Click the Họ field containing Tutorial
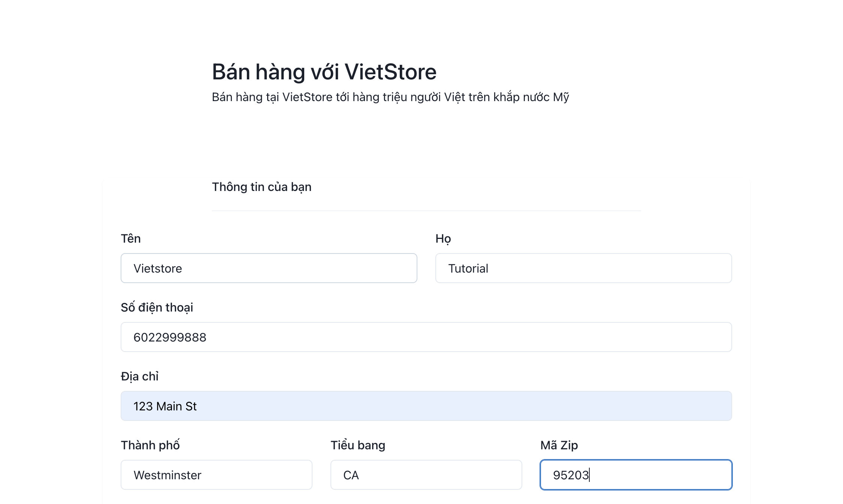The height and width of the screenshot is (504, 843). (x=583, y=268)
